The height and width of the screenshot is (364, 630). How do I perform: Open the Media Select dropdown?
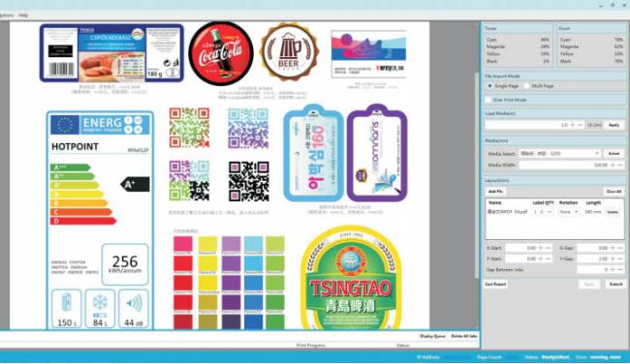pos(559,153)
